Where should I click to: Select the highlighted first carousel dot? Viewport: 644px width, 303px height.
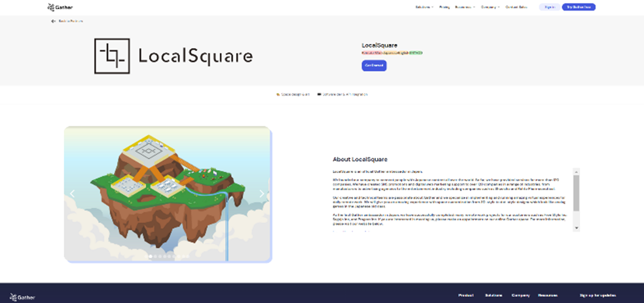click(150, 256)
